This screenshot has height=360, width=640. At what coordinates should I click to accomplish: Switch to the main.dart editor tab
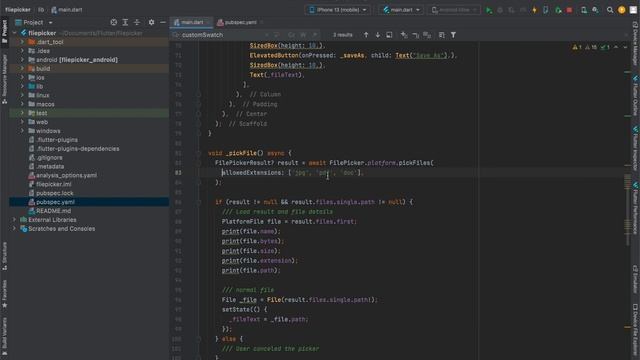click(x=192, y=22)
